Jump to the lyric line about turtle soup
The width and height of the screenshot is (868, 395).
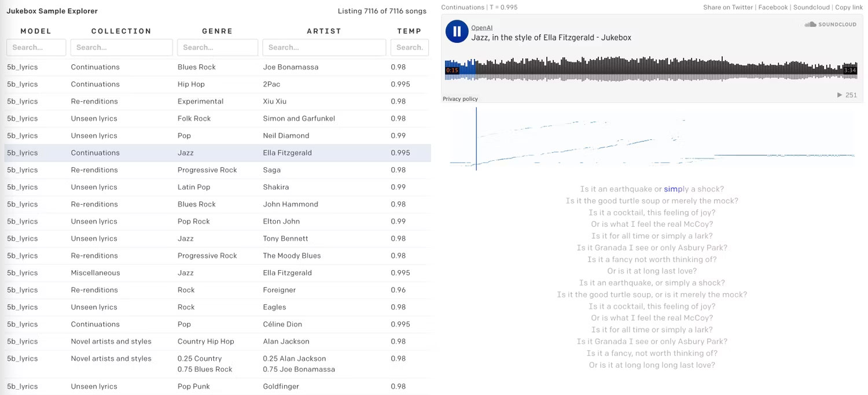[x=652, y=201]
